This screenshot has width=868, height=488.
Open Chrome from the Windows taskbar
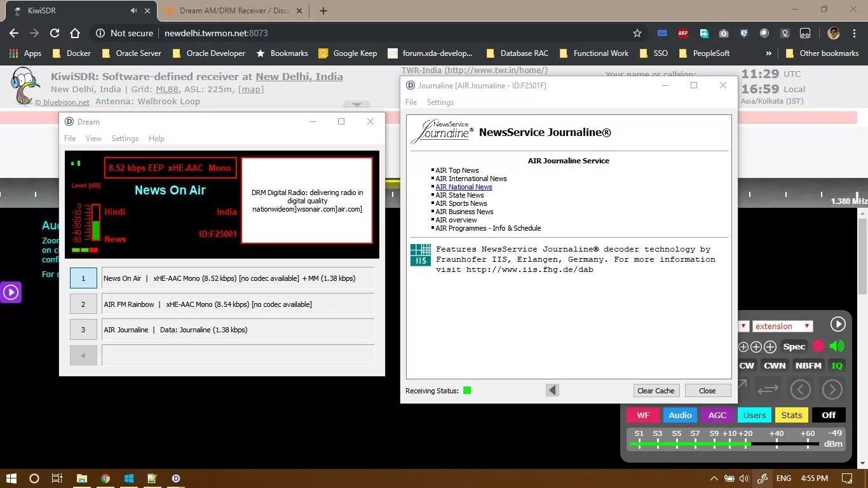coord(105,478)
